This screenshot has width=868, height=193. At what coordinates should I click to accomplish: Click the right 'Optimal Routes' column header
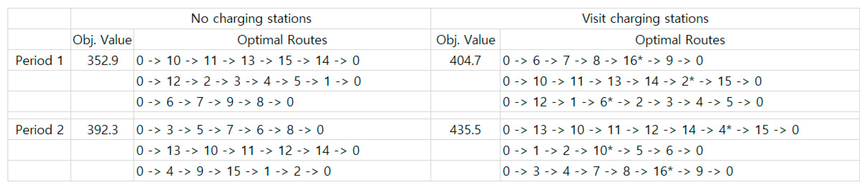pyautogui.click(x=680, y=40)
